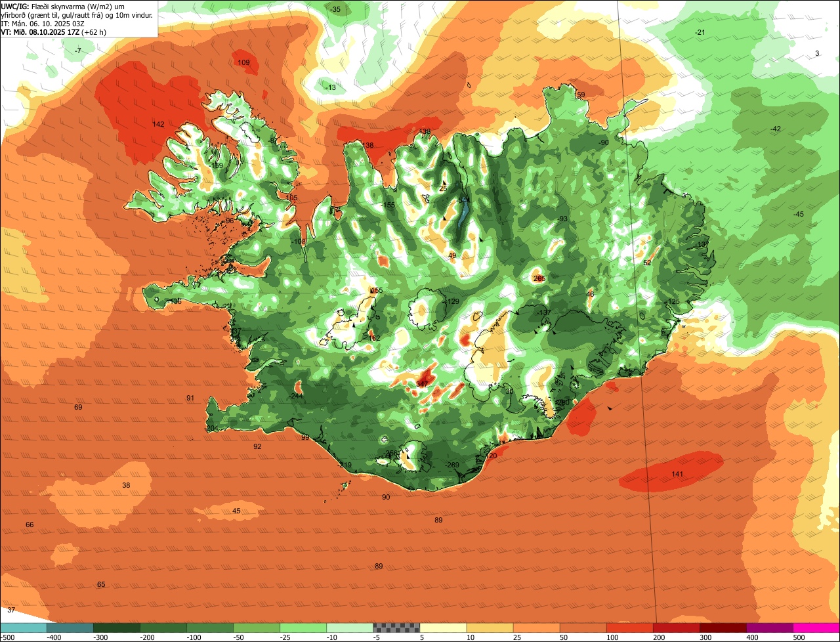Select the darkest green swatch between -300 and -200
Image resolution: width=840 pixels, height=642 pixels.
coord(117,627)
